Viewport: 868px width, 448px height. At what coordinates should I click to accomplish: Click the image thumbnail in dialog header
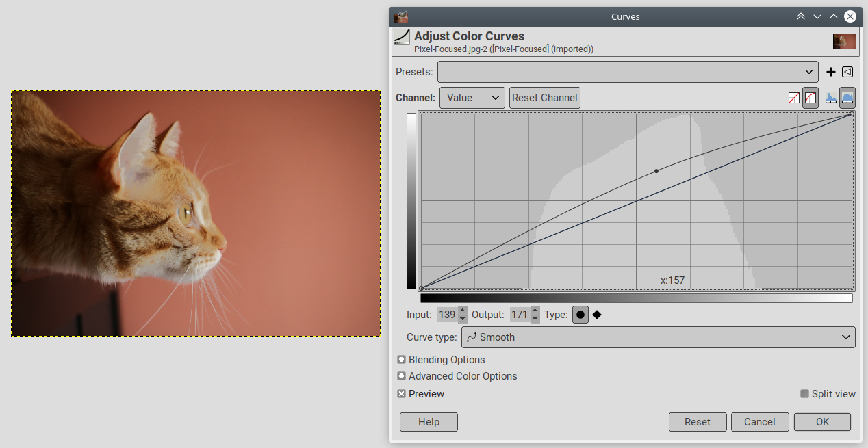tap(845, 42)
